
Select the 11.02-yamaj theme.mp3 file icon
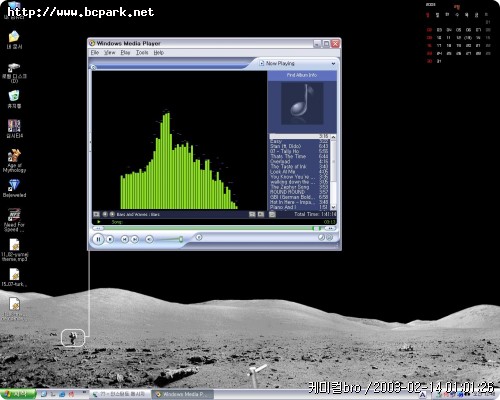[x=14, y=250]
